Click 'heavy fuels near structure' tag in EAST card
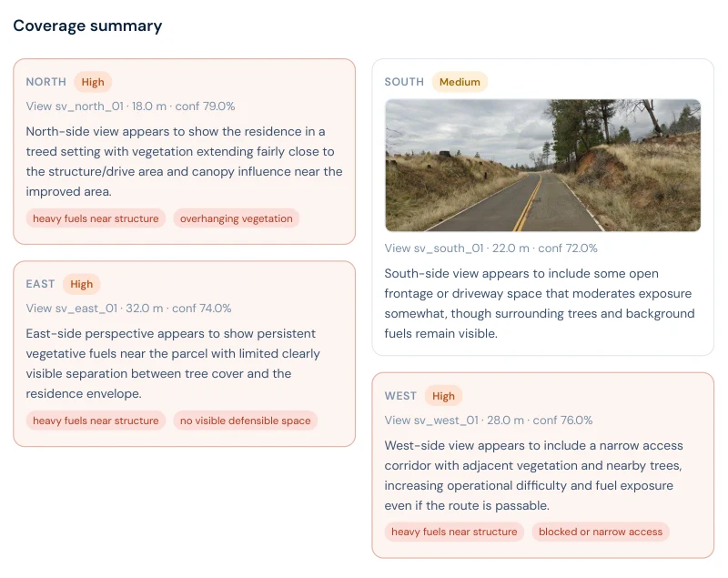Viewport: 728px width, 578px height. (96, 421)
